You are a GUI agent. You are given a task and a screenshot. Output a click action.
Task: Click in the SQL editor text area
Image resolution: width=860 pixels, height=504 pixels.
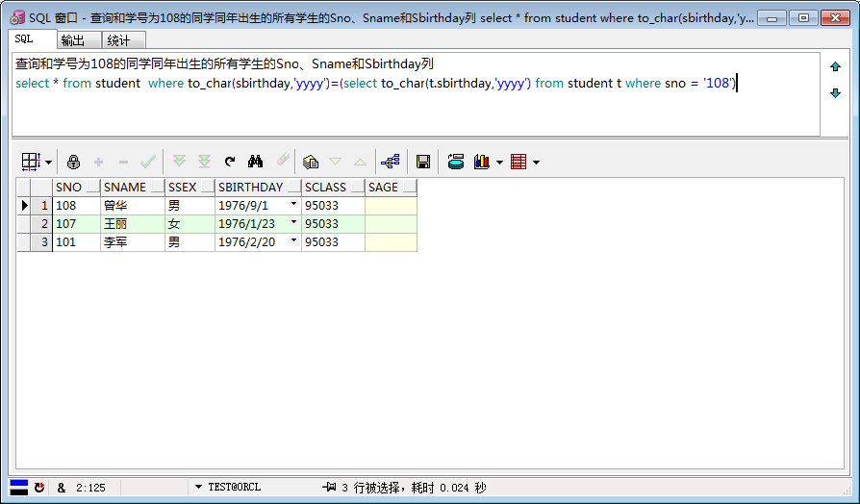coord(416,94)
